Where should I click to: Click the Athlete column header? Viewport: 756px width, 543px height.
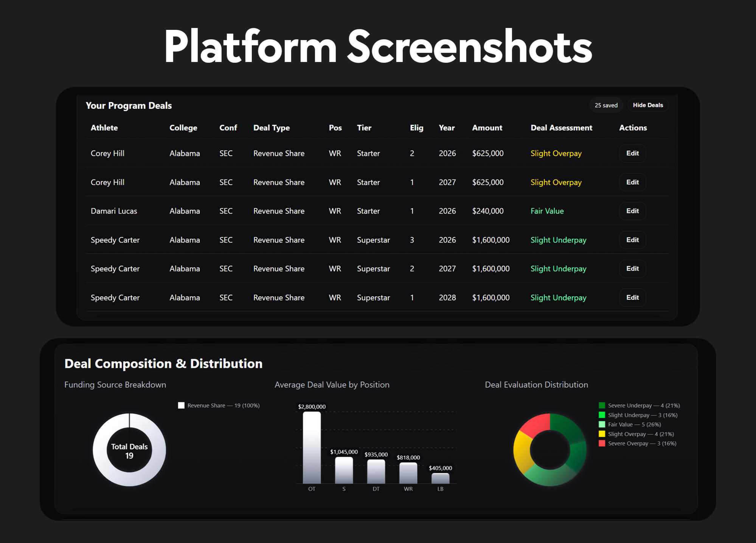tap(104, 128)
